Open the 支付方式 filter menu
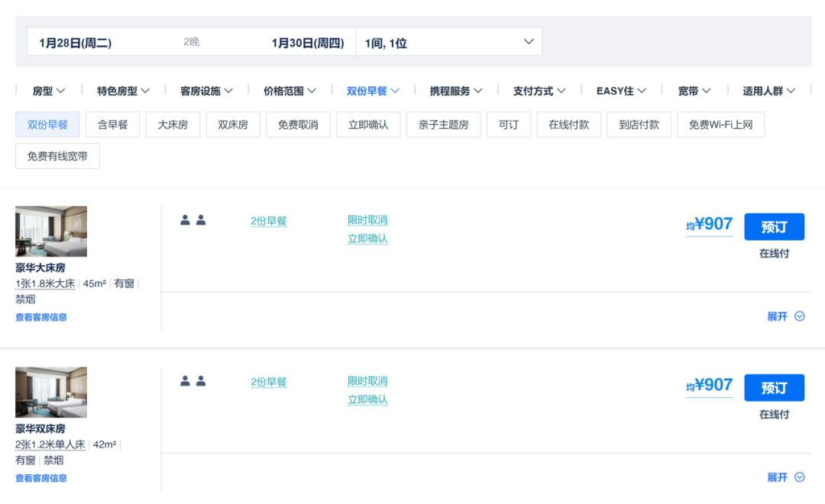Image resolution: width=825 pixels, height=504 pixels. pyautogui.click(x=539, y=91)
